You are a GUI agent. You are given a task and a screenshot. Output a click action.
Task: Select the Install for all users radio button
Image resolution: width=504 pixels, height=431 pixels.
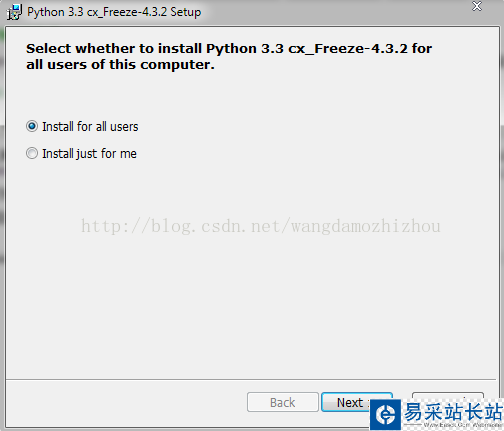coord(32,126)
